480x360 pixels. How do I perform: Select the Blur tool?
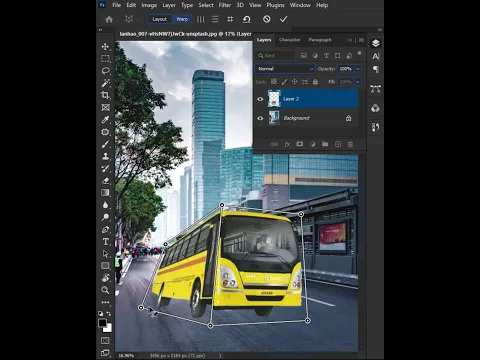click(105, 205)
